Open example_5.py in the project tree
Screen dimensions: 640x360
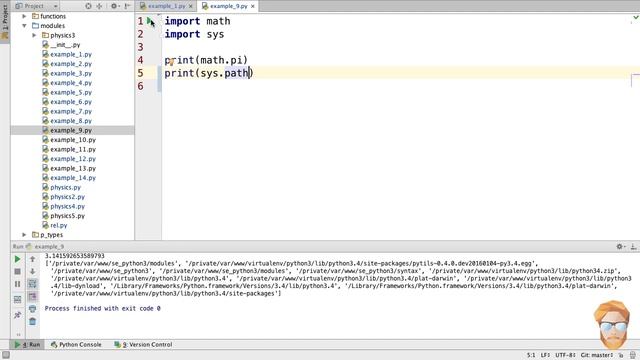coord(67,92)
